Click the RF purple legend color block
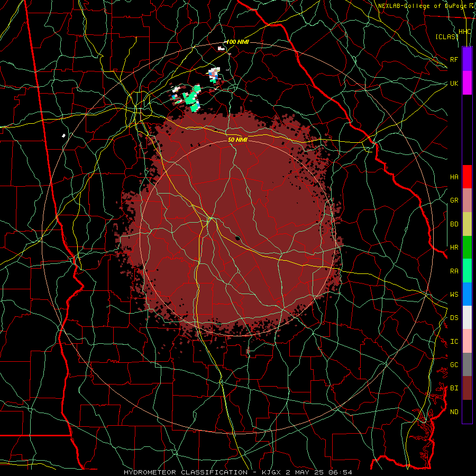 click(467, 59)
